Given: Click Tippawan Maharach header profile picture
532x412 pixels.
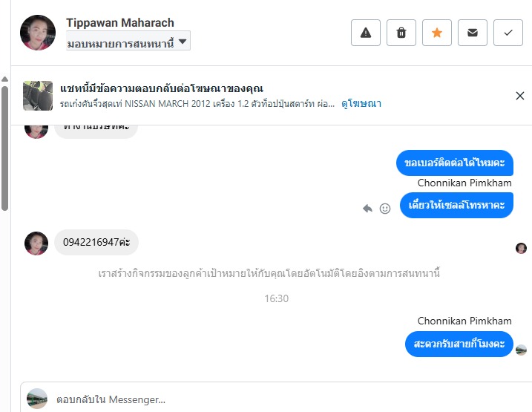Looking at the screenshot, I should [38, 33].
